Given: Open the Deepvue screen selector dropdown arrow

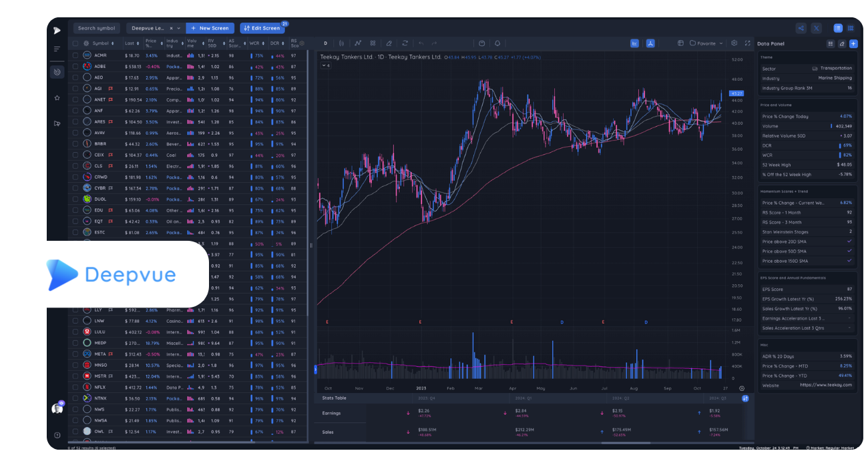Looking at the screenshot, I should click(179, 28).
